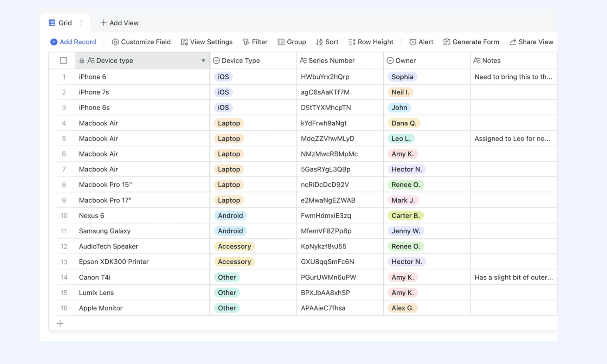This screenshot has height=364, width=607.
Task: Click the Row Height icon
Action: (x=352, y=42)
